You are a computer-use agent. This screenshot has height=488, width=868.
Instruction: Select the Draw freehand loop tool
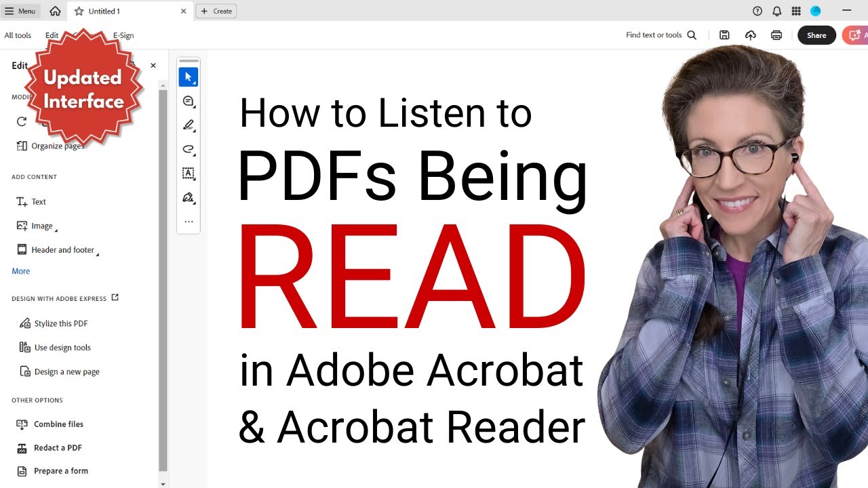[189, 149]
